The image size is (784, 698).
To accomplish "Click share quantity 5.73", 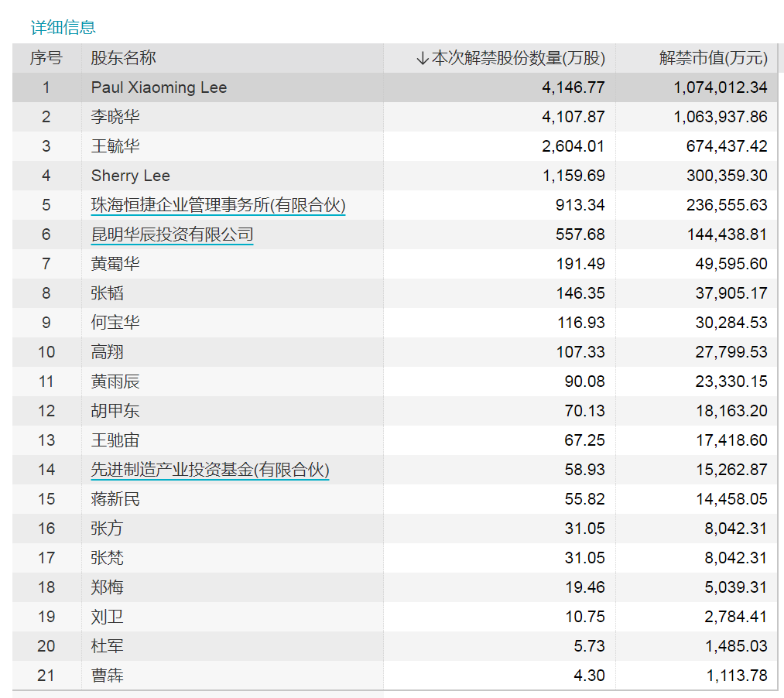I will click(589, 646).
